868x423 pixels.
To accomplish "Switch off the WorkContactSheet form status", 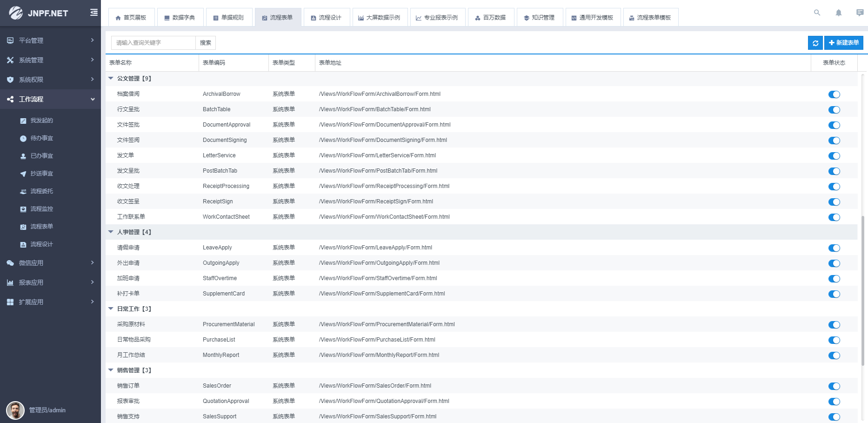I will (x=834, y=217).
